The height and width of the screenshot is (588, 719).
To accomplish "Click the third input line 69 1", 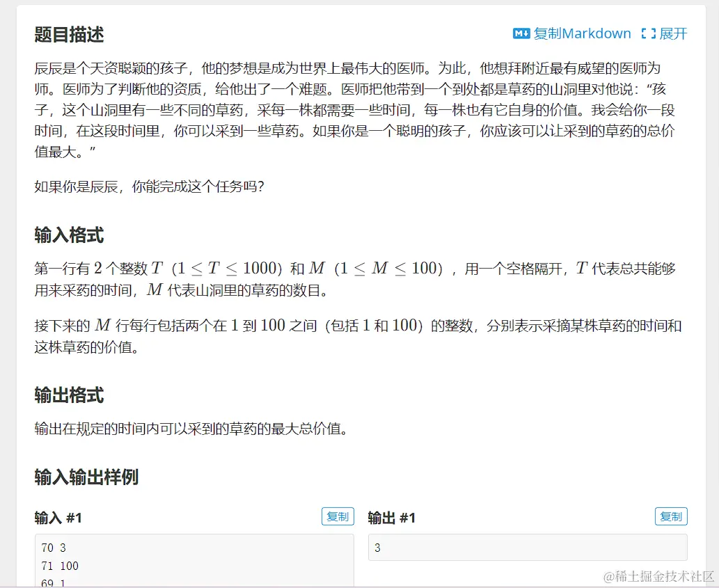I will (x=52, y=582).
